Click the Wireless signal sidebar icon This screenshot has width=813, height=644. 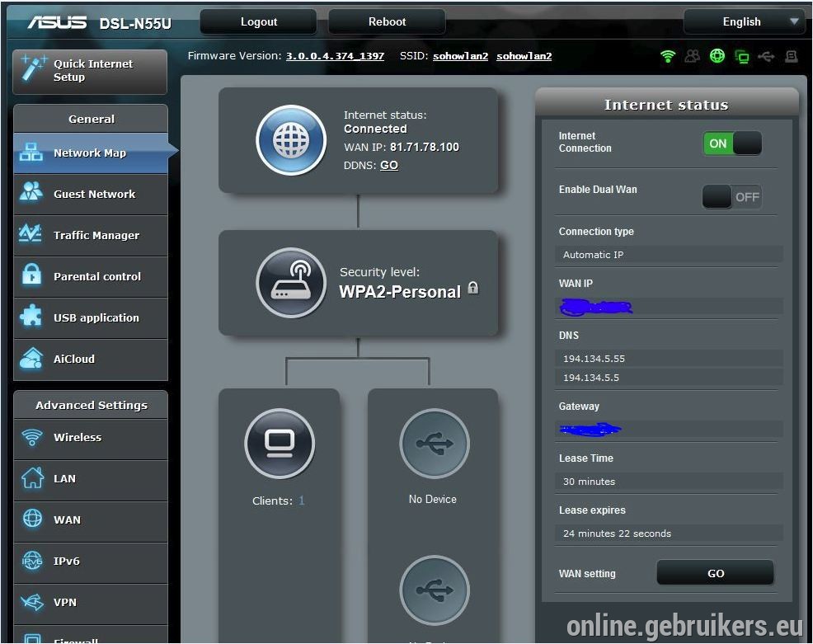(x=32, y=437)
